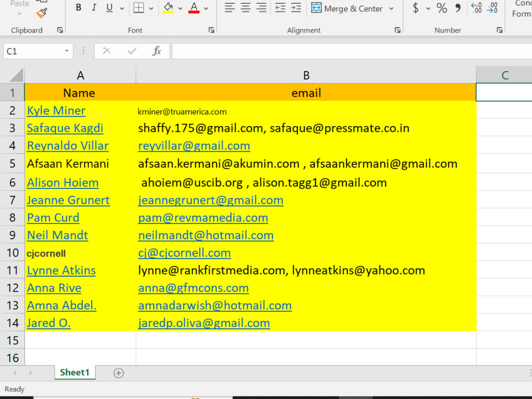Open cj@cjcornell.com email link

pos(184,253)
